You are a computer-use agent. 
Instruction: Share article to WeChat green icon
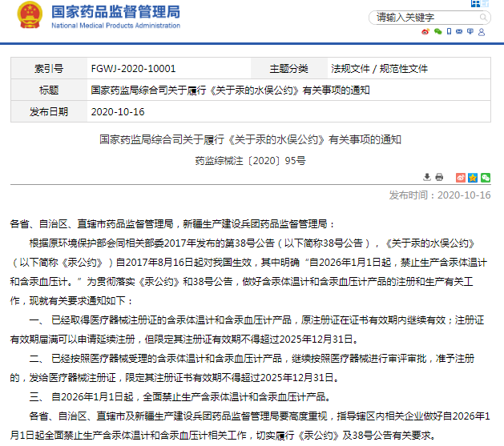coord(486,178)
